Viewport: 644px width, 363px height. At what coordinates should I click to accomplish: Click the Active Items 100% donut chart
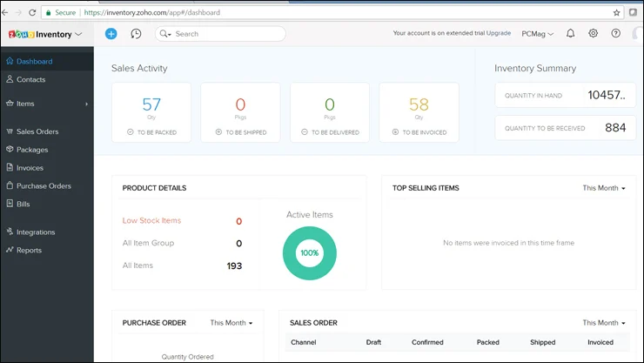tap(309, 253)
